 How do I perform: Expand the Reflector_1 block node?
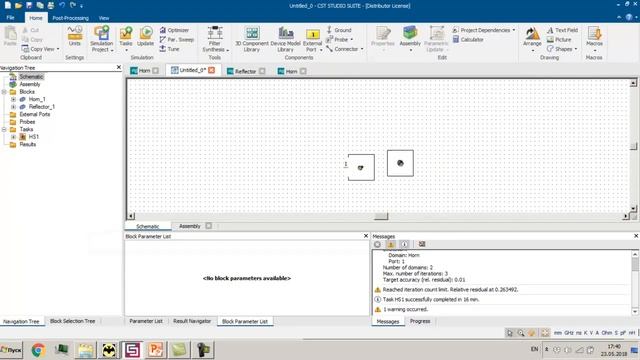13,107
